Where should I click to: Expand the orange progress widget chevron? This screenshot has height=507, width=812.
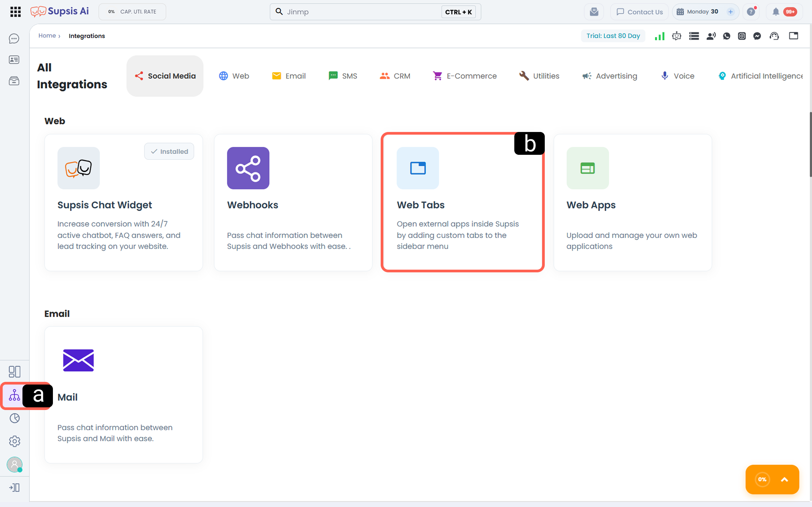785,480
